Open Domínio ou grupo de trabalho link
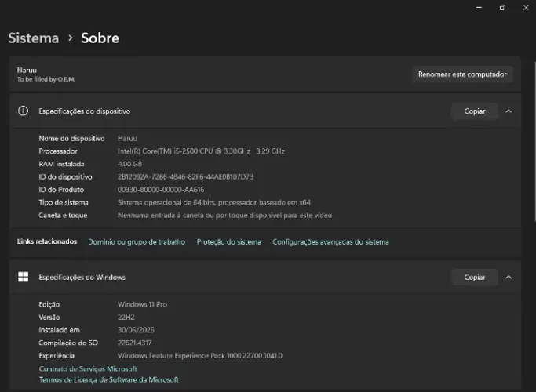 137,241
